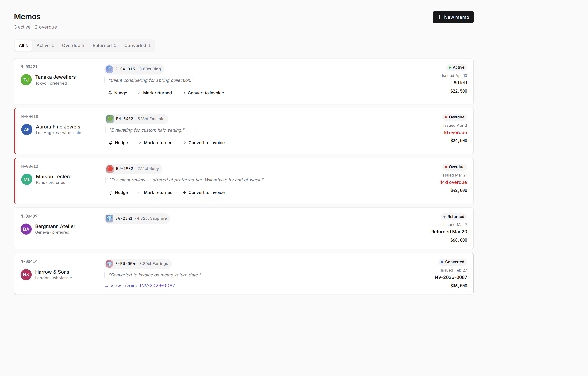
Task: Click the ring icon on R-SA-015 chip
Action: (x=109, y=69)
